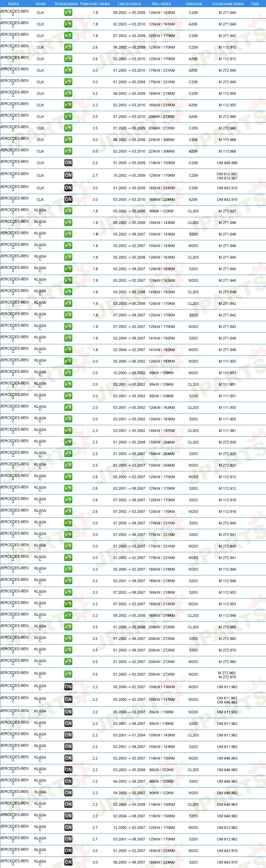
Task: Click the "02.2004 -> 05.2008" production years cell
Action: coord(129,804)
